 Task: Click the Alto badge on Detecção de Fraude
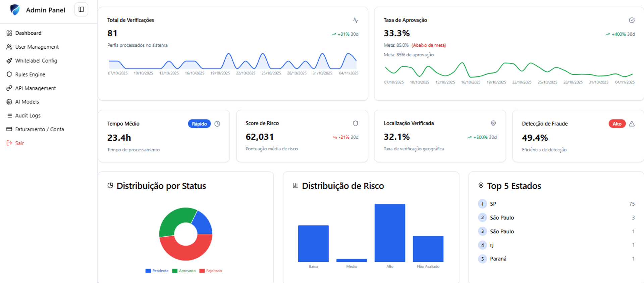coord(617,124)
